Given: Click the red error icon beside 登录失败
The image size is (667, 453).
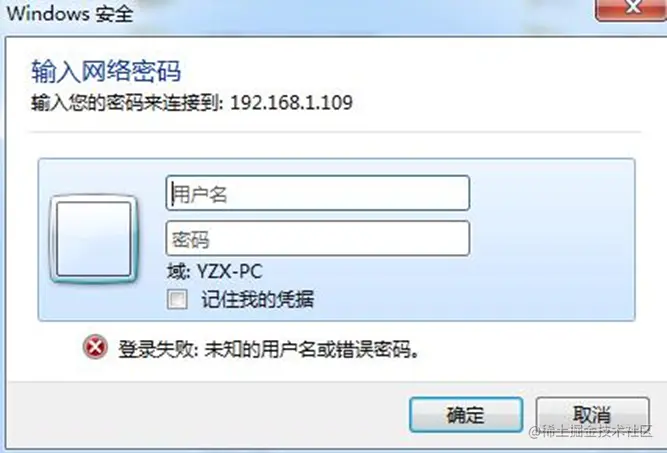Looking at the screenshot, I should coord(95,347).
